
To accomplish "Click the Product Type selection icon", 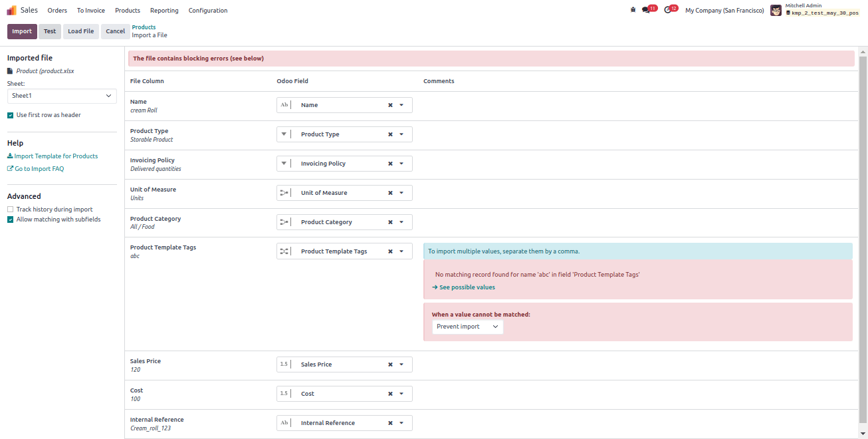I will point(284,134).
